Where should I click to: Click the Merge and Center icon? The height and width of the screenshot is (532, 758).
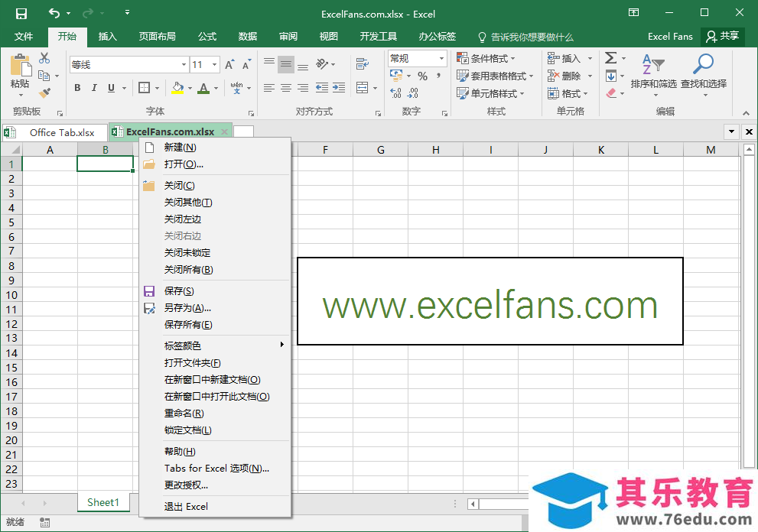click(363, 87)
